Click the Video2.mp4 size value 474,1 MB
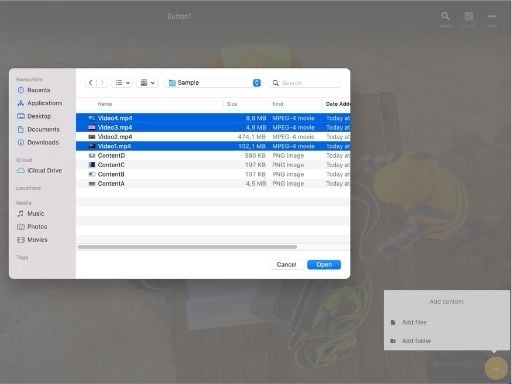Viewport: 512px width, 384px height. tap(252, 137)
